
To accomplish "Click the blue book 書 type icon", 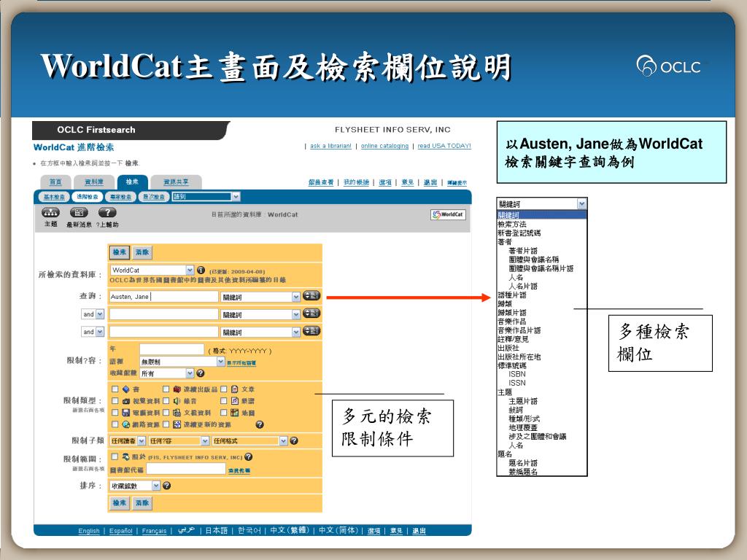I will 125,389.
